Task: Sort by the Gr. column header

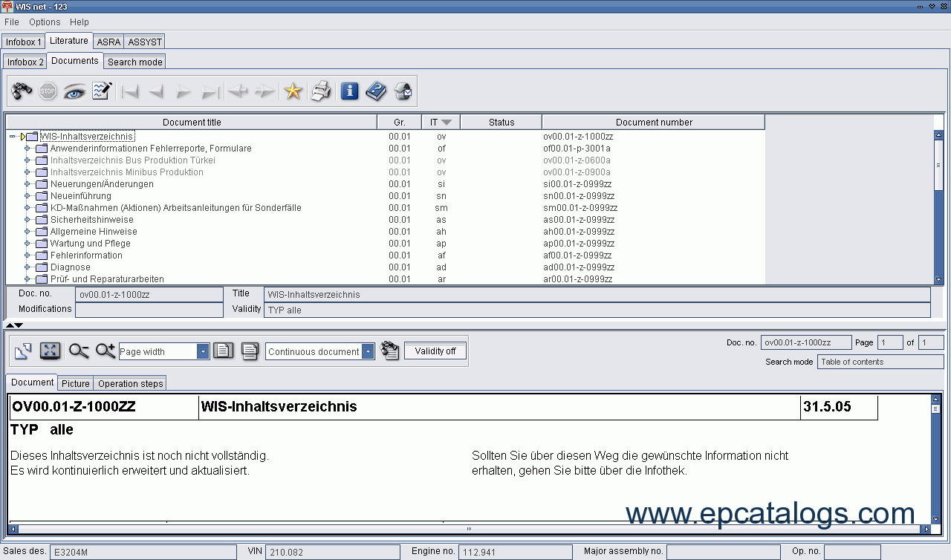Action: [400, 122]
